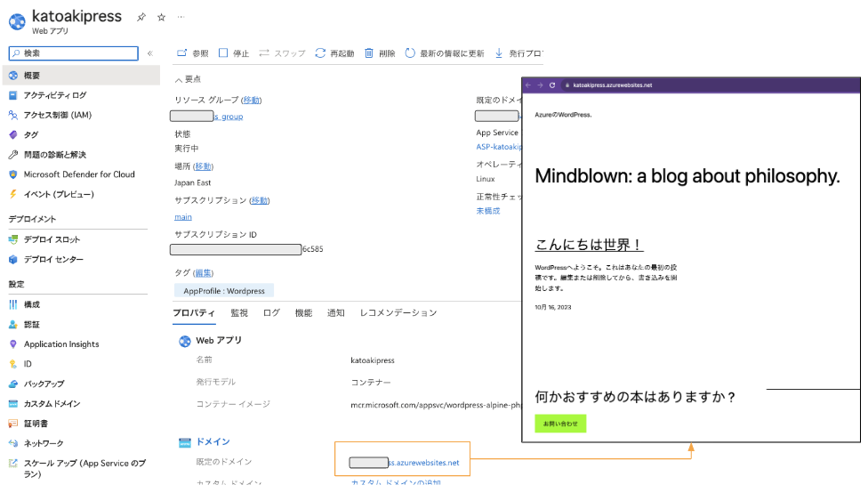Collapse the 要点 essentials section
The width and height of the screenshot is (868, 493).
click(188, 79)
